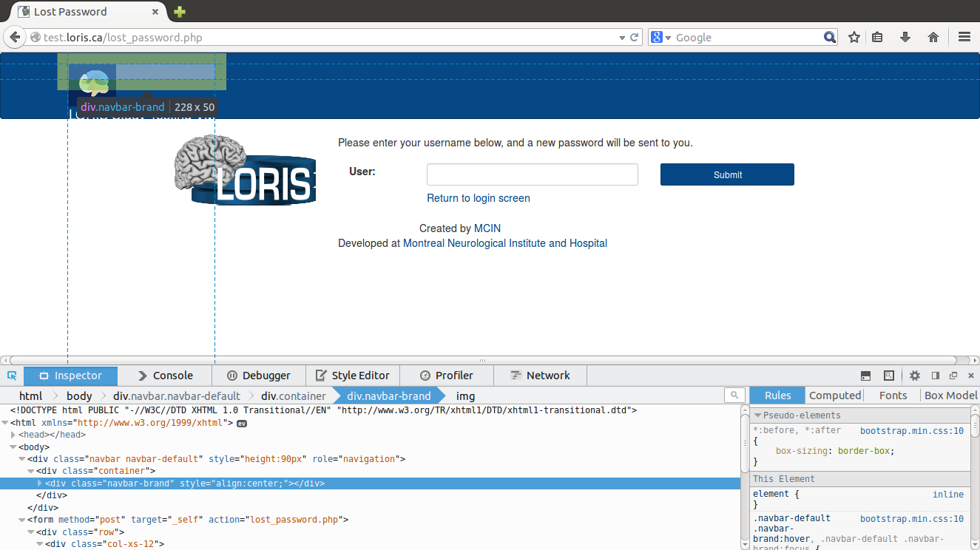Select the Network panel
The width and height of the screenshot is (980, 550).
(548, 376)
